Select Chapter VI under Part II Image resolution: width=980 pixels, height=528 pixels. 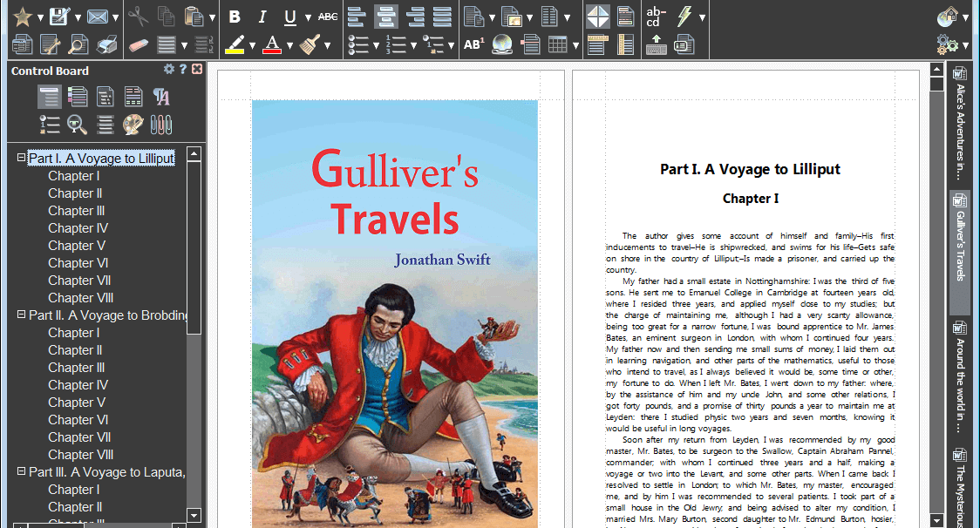78,420
